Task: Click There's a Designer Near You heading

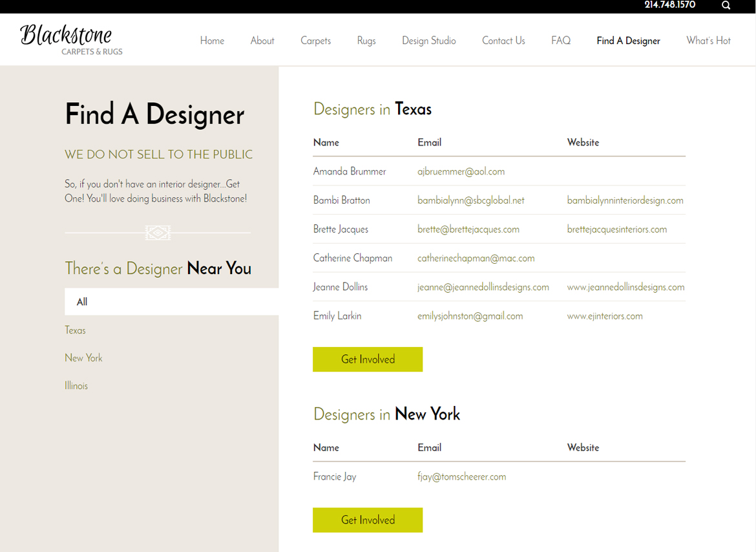Action: [x=158, y=268]
